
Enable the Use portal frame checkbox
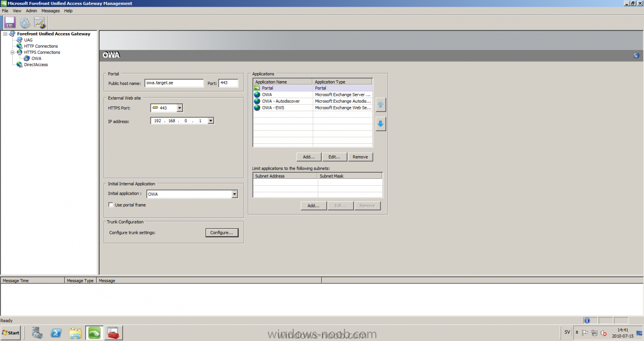[x=111, y=205]
